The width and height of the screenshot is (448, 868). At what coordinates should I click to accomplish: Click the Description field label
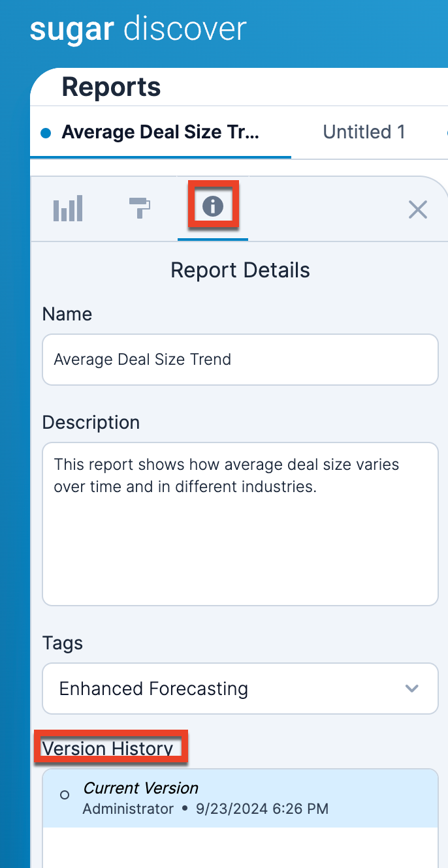pyautogui.click(x=91, y=422)
